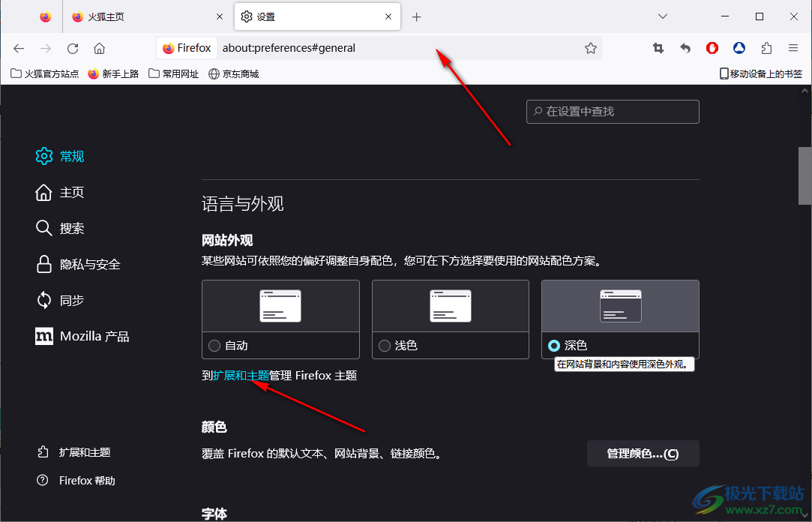Select the 浅色 website appearance radio
The height and width of the screenshot is (522, 812).
[384, 346]
